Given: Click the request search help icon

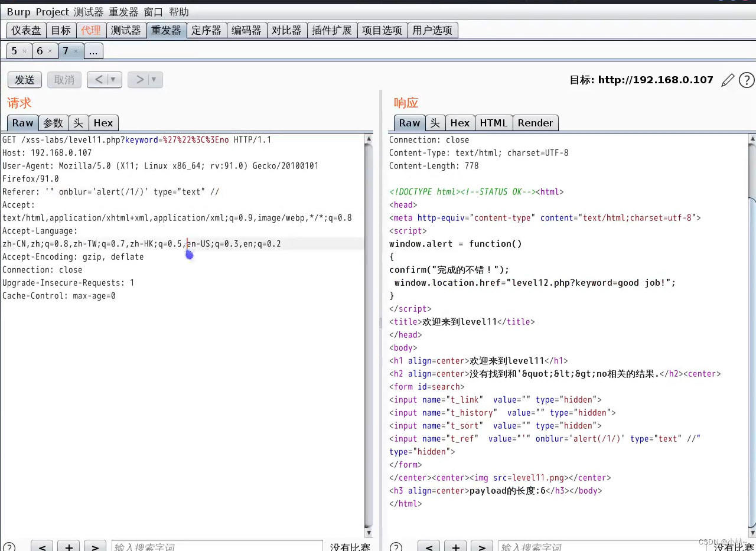Looking at the screenshot, I should (9, 547).
